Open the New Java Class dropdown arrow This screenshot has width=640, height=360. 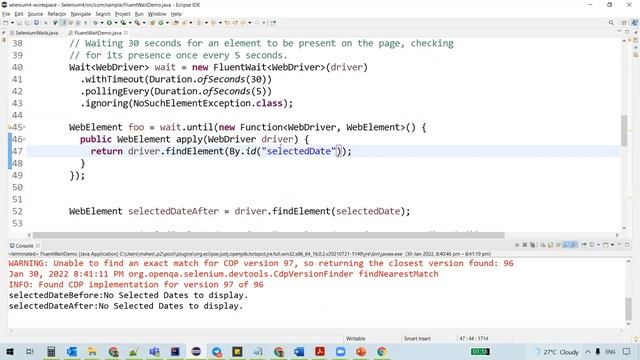pos(167,22)
